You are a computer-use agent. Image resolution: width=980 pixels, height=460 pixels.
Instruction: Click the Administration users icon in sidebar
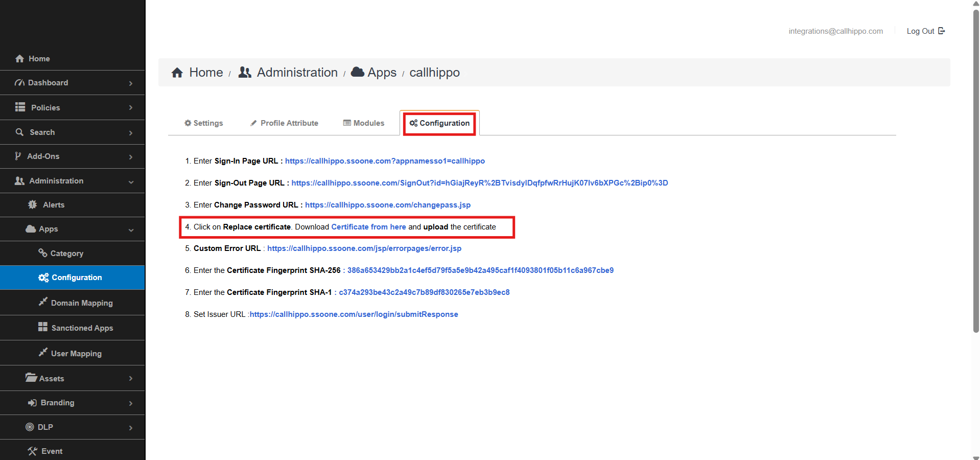19,181
